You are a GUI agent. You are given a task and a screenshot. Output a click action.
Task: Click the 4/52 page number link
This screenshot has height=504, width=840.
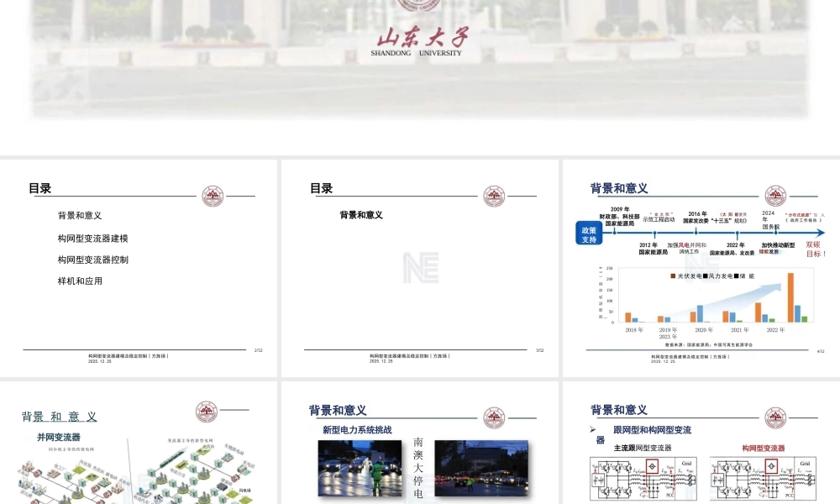point(819,350)
